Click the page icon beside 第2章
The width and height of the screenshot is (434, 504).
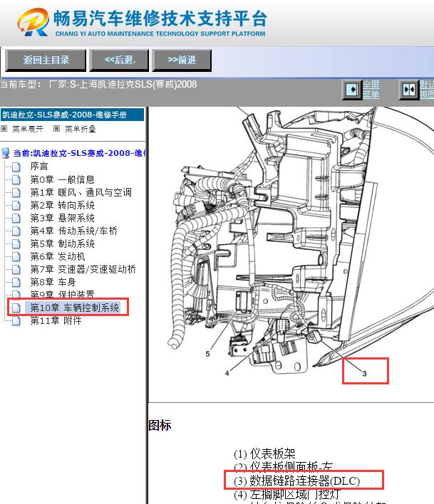[16, 206]
